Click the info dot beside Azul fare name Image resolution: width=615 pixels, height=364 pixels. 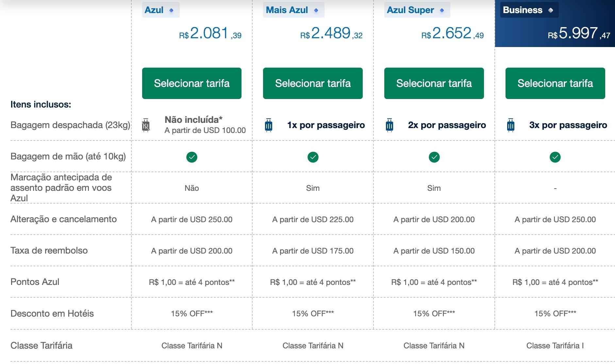pyautogui.click(x=171, y=10)
